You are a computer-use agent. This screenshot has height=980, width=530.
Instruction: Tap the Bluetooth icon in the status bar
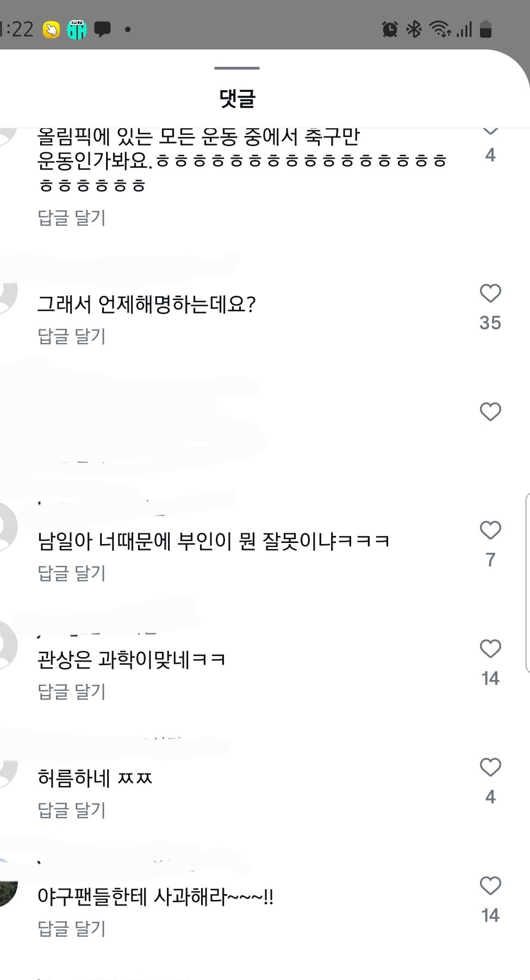pyautogui.click(x=414, y=30)
